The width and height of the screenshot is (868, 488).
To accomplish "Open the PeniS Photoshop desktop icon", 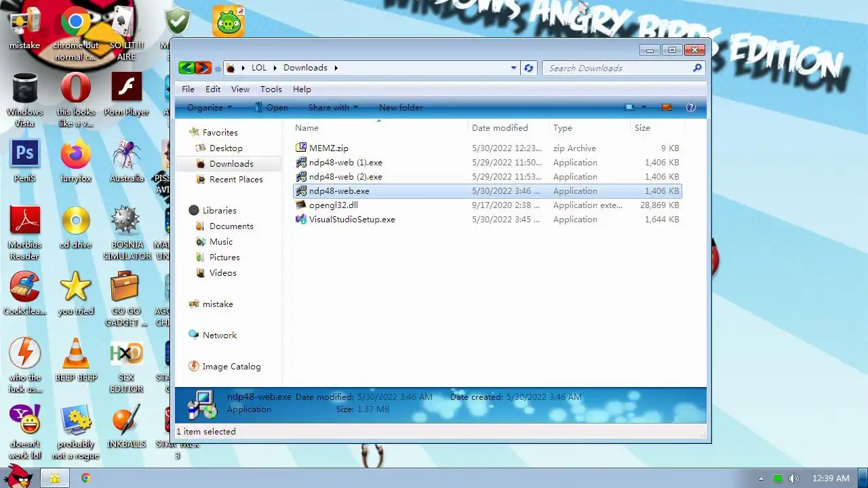I will (x=24, y=161).
